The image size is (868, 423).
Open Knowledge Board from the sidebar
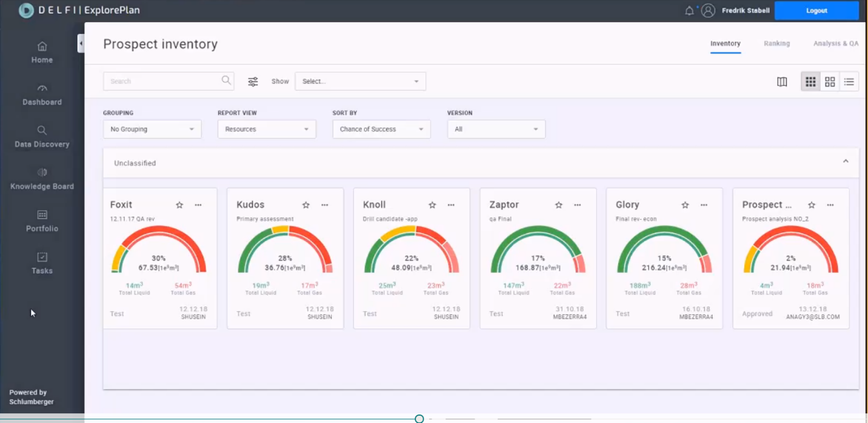42,179
